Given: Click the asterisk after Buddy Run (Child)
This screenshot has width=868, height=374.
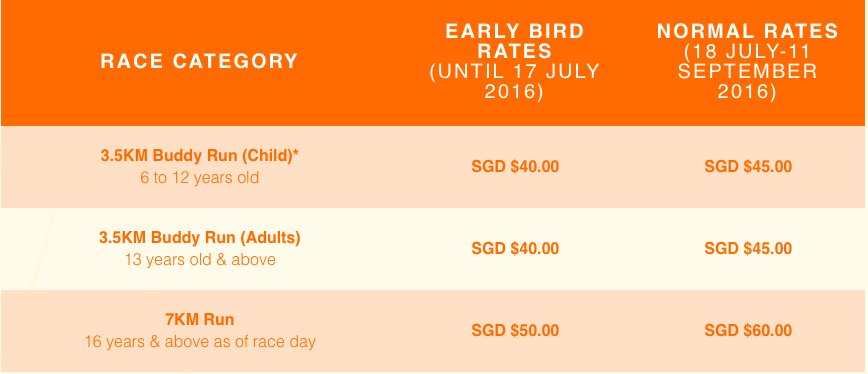Looking at the screenshot, I should (296, 154).
